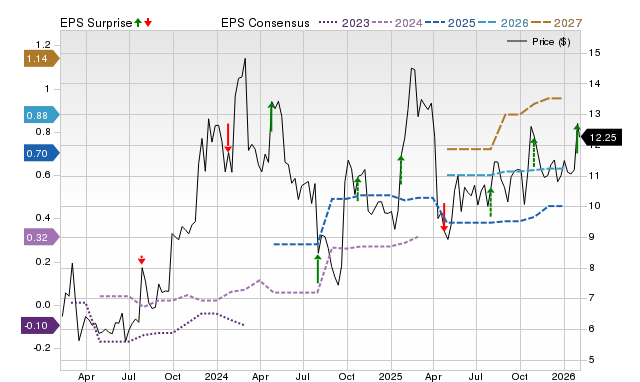Image resolution: width=640 pixels, height=382 pixels.
Task: Select the green up surprise arrow near May 2024
Action: point(271,117)
